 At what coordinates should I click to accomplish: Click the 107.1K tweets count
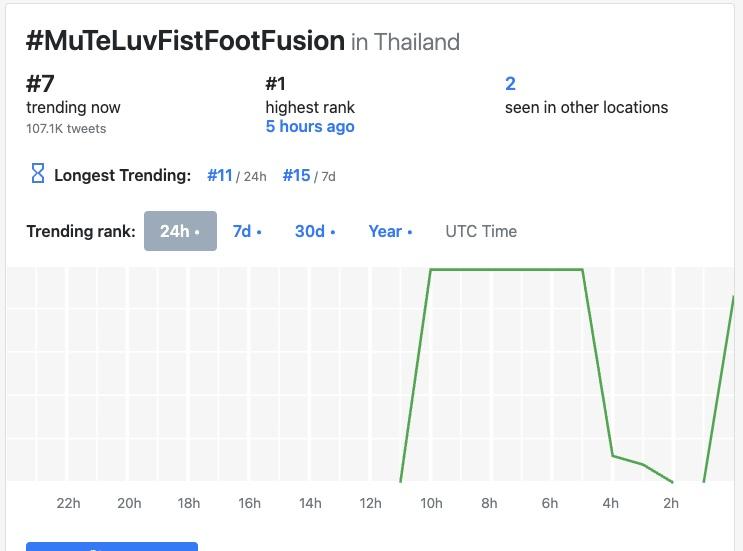(66, 128)
